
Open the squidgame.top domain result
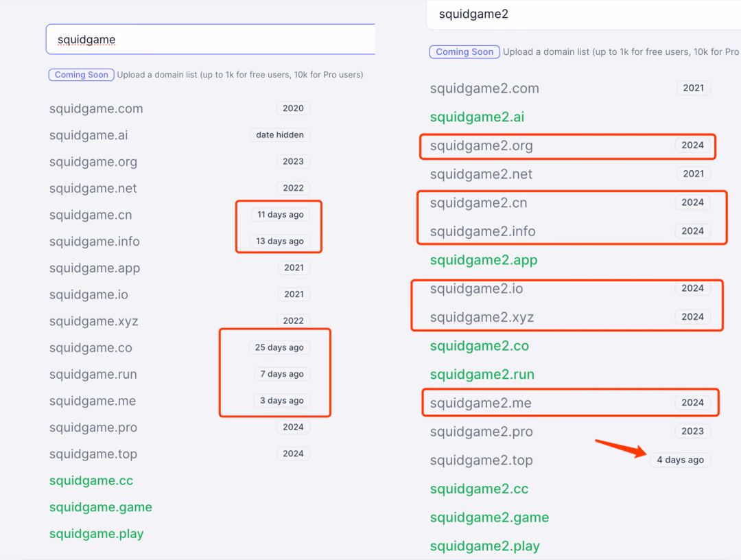[93, 454]
